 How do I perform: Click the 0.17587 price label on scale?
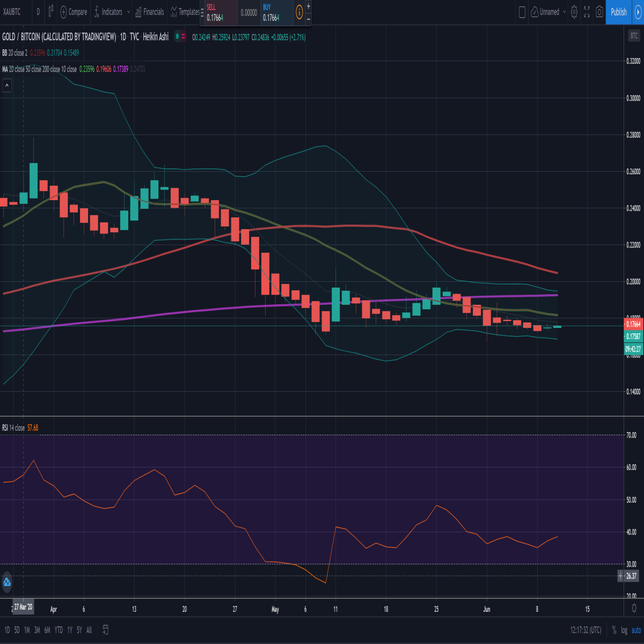(x=633, y=336)
